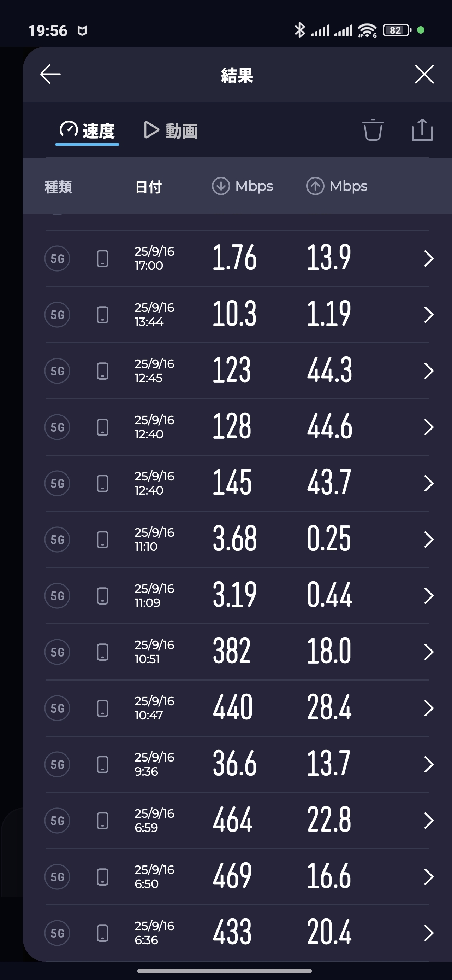Viewport: 452px width, 980px height.
Task: Expand the 13:44 result chevron
Action: (x=428, y=315)
